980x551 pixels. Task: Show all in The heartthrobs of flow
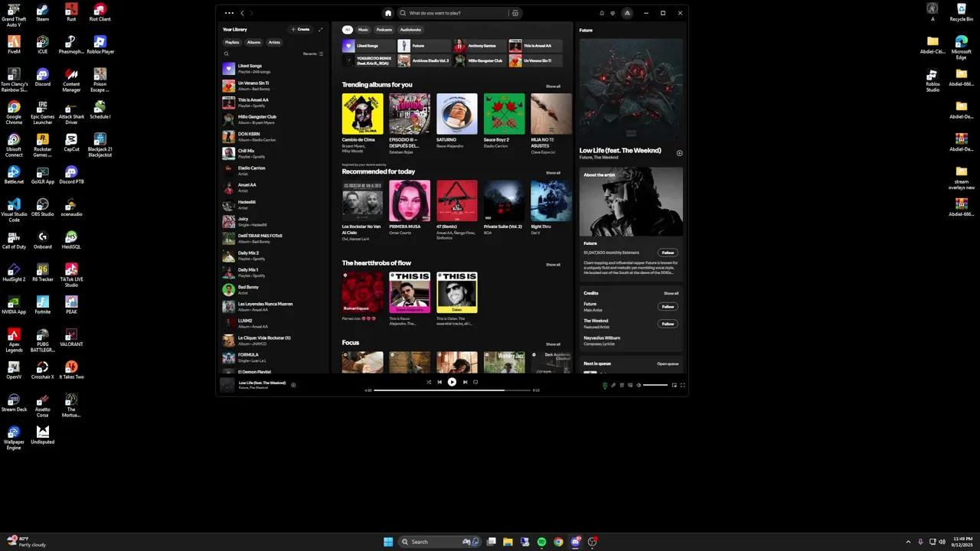click(553, 265)
